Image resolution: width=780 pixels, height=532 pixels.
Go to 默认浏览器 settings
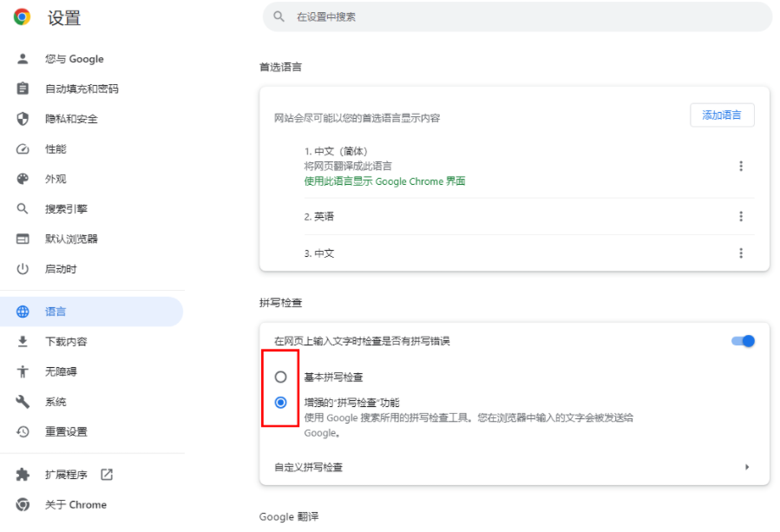click(91, 239)
